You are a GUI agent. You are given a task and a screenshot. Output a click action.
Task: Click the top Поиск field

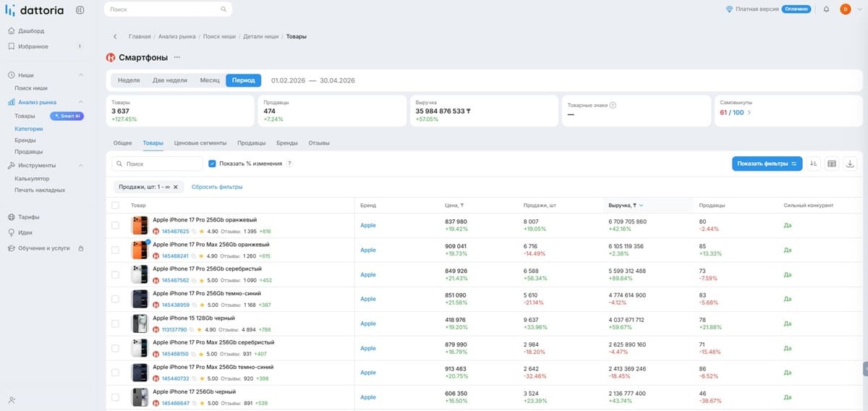point(168,9)
